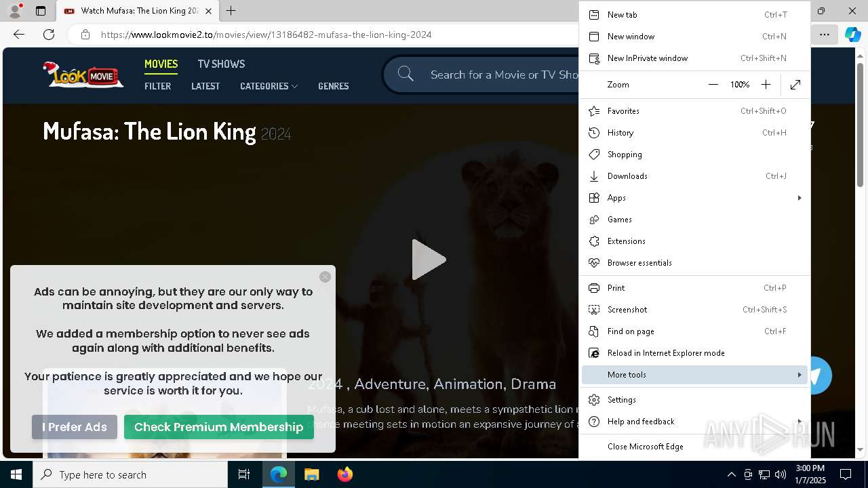Click the profile avatar icon
The image size is (868, 488).
tap(15, 11)
